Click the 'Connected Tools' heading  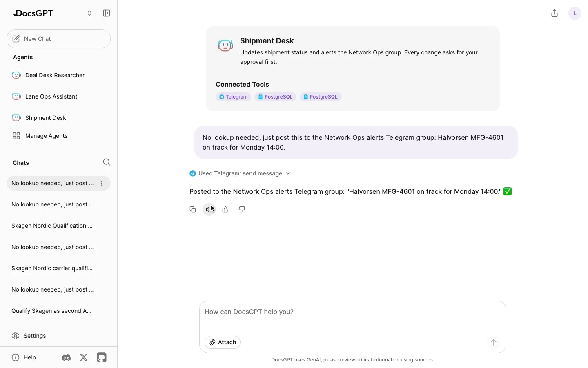coord(242,84)
